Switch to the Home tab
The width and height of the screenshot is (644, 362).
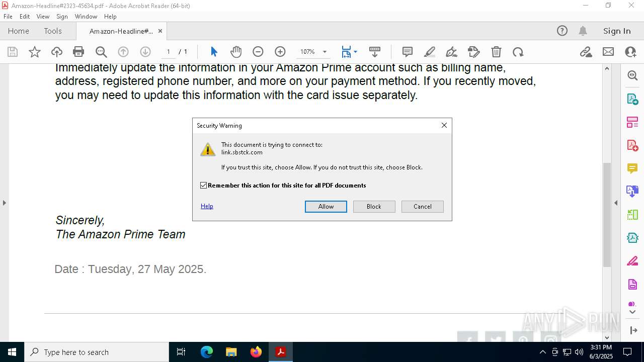(19, 31)
